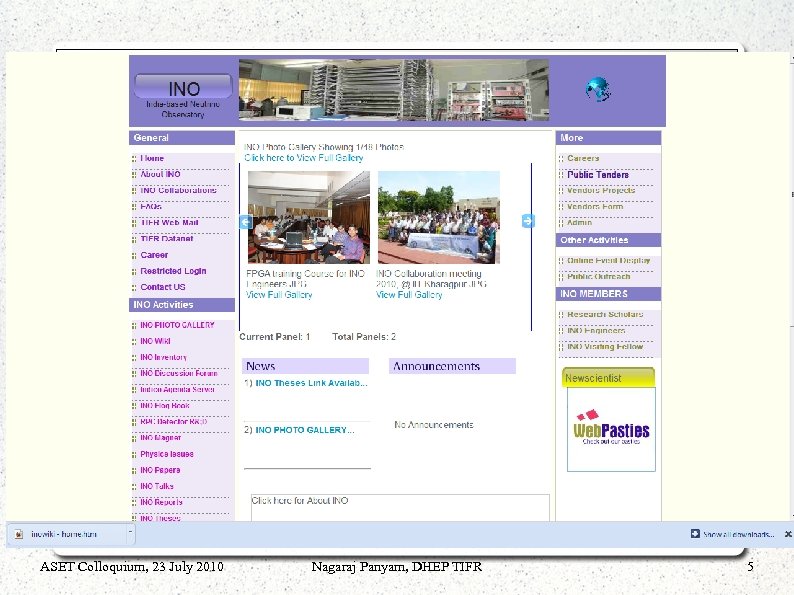Open the Home link in General menu
The image size is (794, 595).
(x=152, y=158)
